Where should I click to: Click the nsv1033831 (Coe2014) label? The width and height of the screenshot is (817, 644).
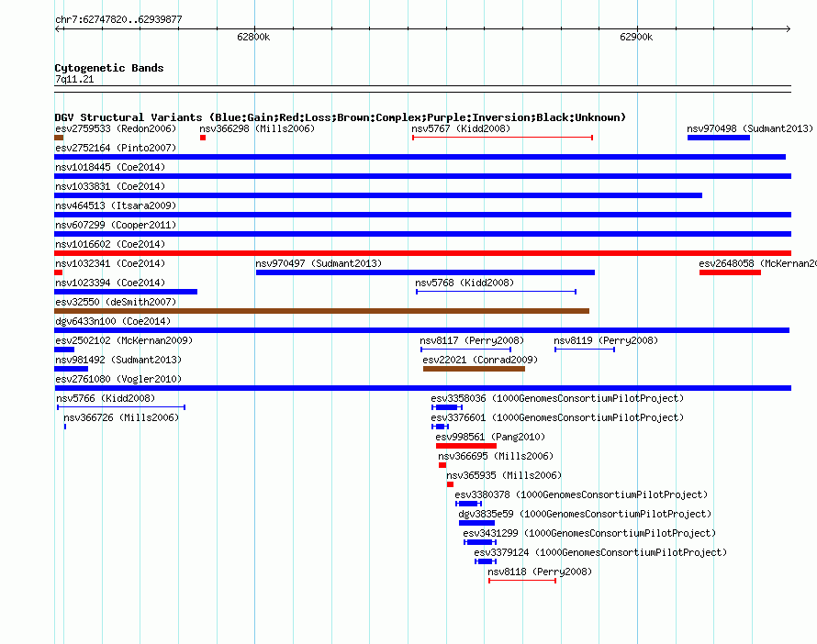(110, 186)
